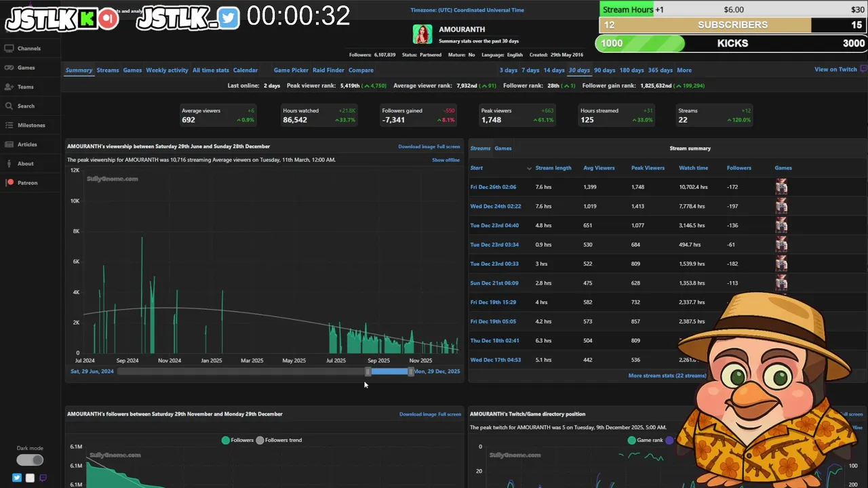Click the game thumbnail in Tue Dec 23rd 04:40 row
Screen dimensions: 868x488
pos(781,225)
